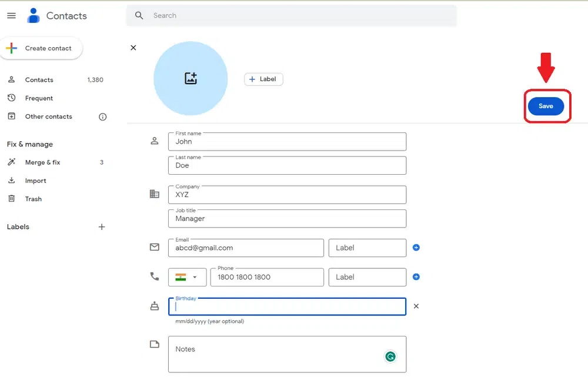Image resolution: width=588 pixels, height=390 pixels.
Task: Click the Create contact button
Action: [x=41, y=48]
